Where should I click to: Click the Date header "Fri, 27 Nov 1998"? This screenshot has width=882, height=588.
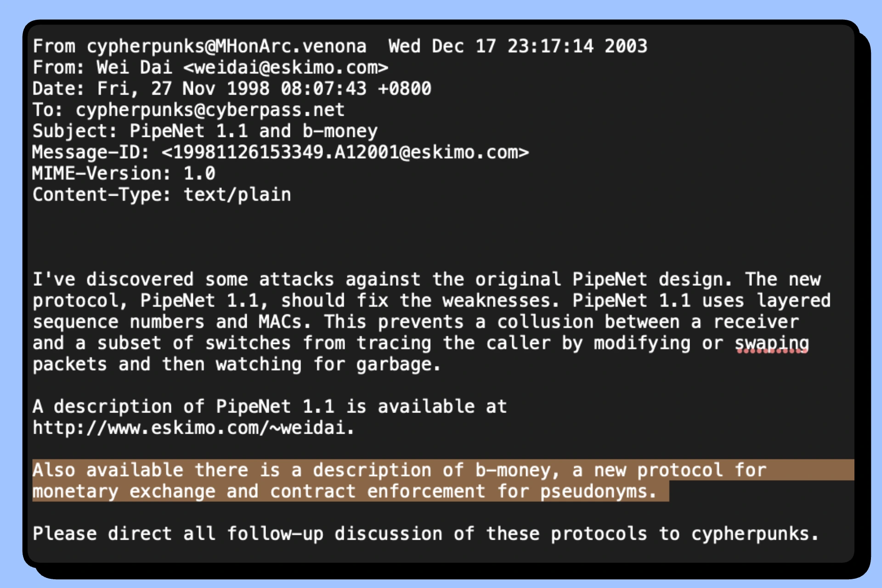[183, 89]
